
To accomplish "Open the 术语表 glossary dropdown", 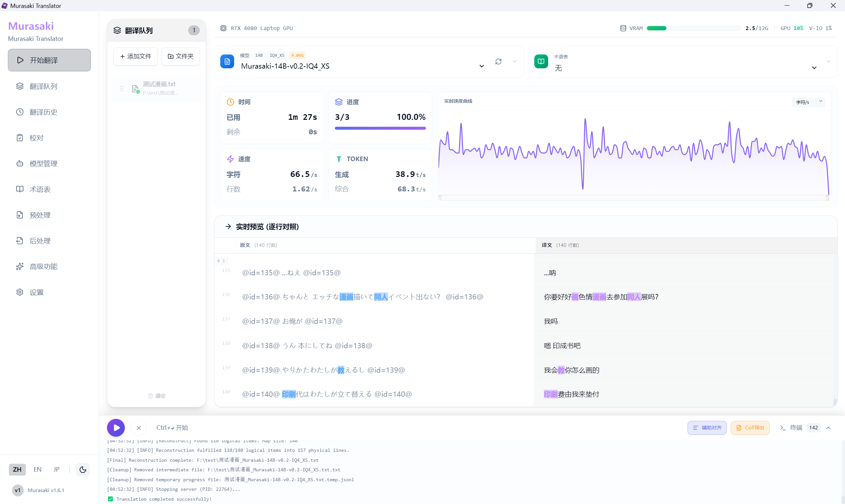I will pos(814,68).
